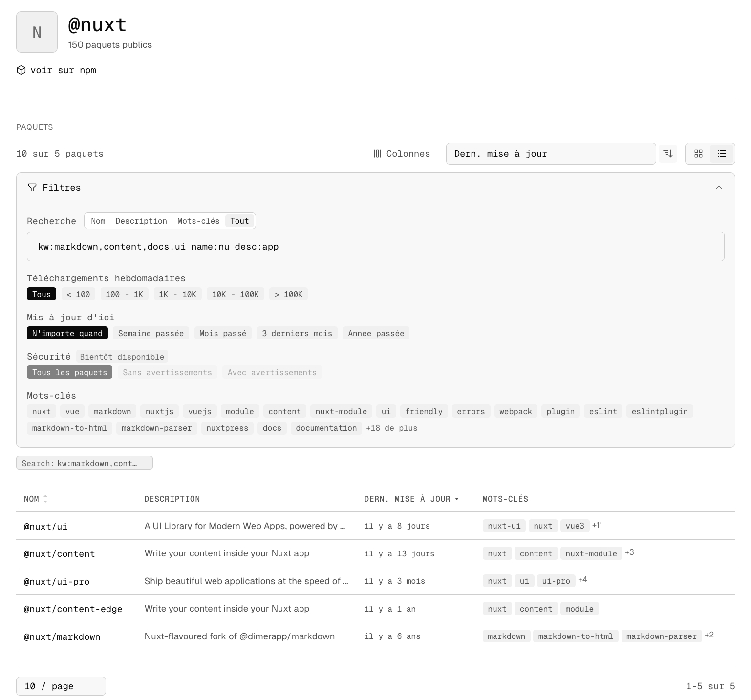The height and width of the screenshot is (700, 751).
Task: Show '+18 de plus' keywords
Action: click(391, 428)
